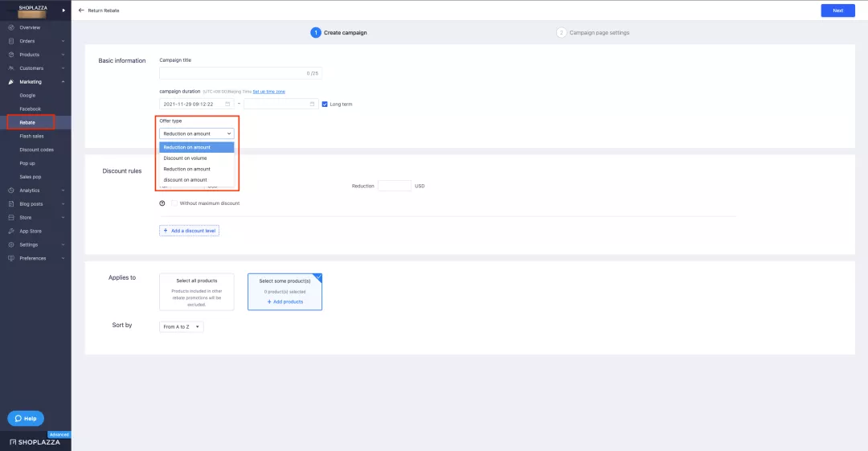868x451 pixels.
Task: Choose the Select all products option
Action: pos(197,292)
